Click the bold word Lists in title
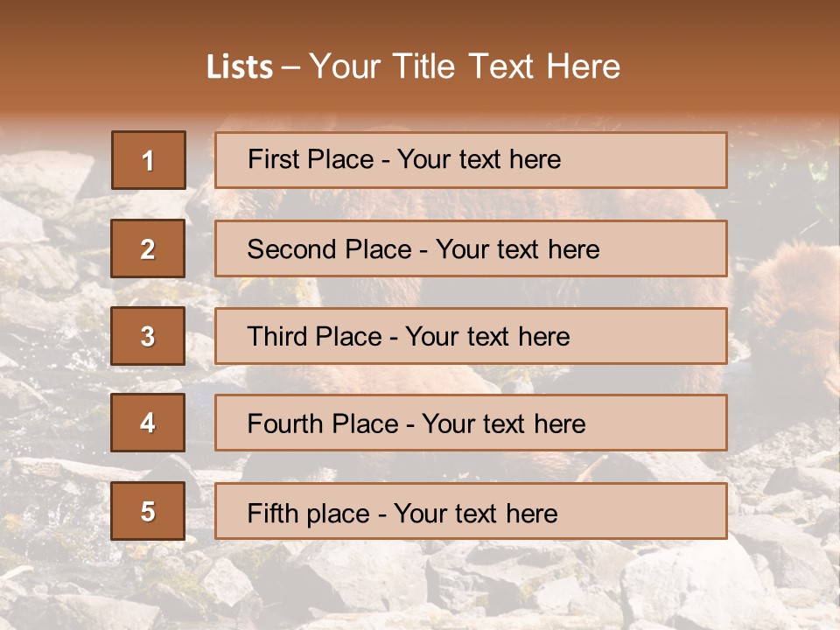840x630 pixels. tap(240, 67)
